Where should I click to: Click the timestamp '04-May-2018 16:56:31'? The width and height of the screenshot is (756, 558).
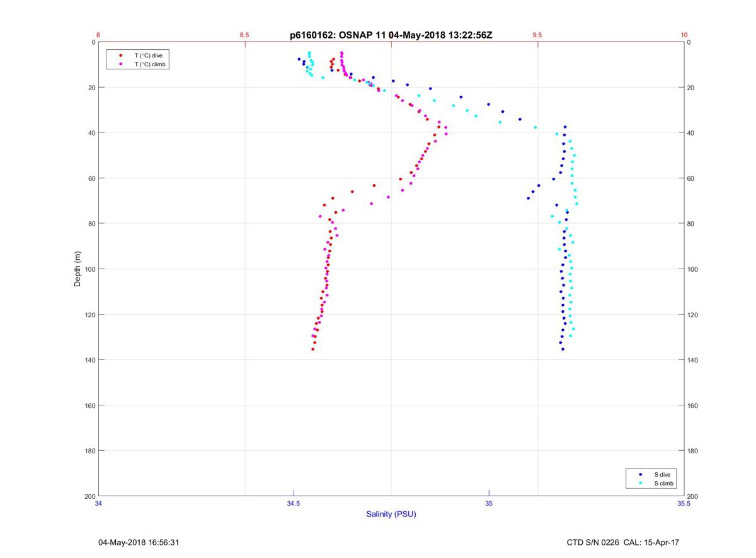click(139, 542)
